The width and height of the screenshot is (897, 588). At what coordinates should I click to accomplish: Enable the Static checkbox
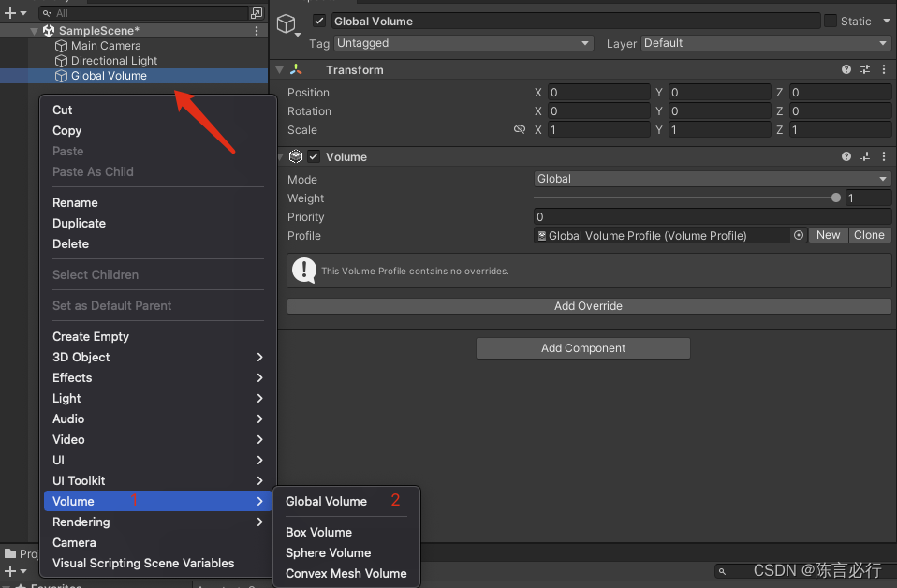(x=831, y=22)
